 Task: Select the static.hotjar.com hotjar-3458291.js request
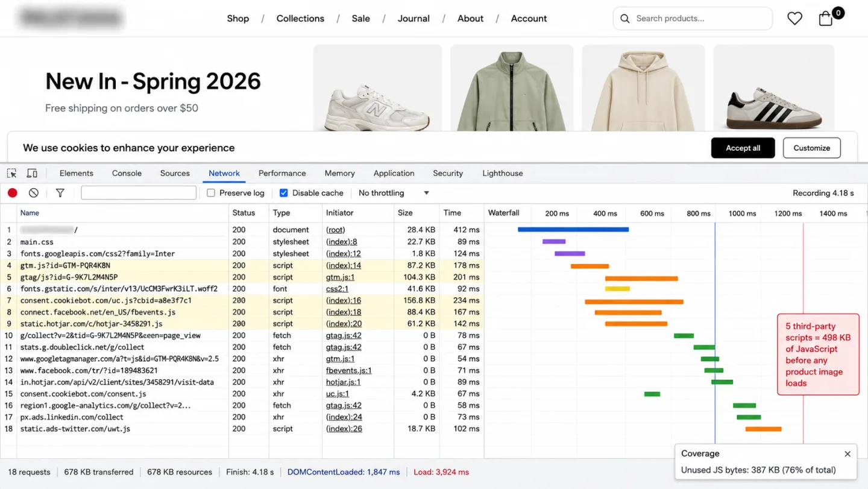coord(242,324)
